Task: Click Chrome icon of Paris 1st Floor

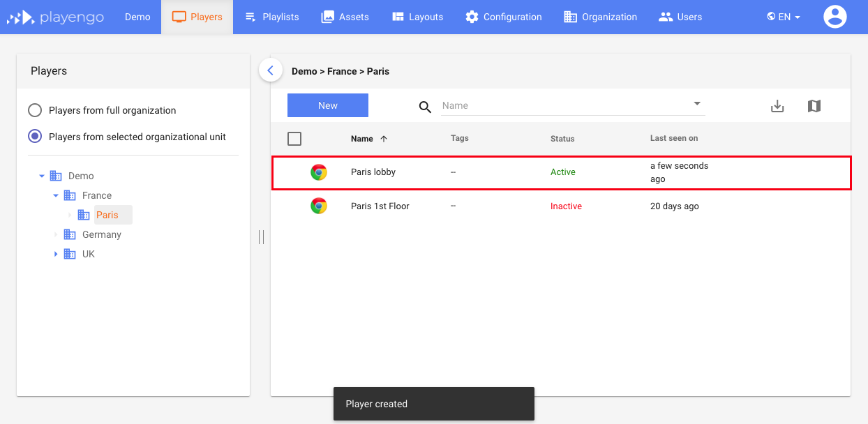Action: coord(319,206)
